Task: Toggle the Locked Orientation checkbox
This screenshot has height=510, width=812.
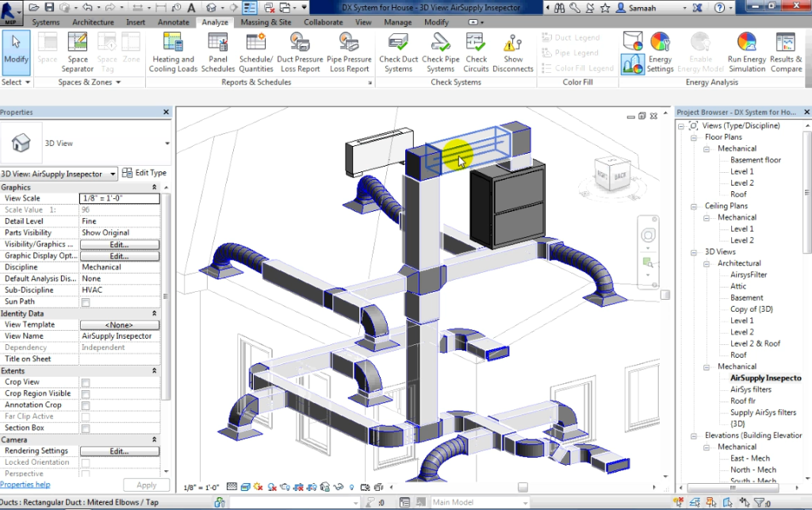Action: (86, 463)
